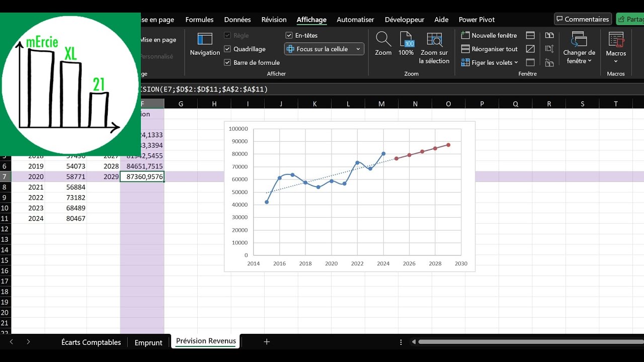
Task: Click the horizontal scrollbar left arrow
Action: [x=414, y=342]
